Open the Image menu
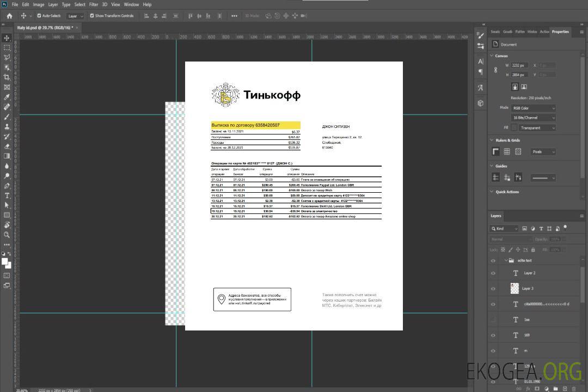Image resolution: width=588 pixels, height=392 pixels. click(38, 4)
